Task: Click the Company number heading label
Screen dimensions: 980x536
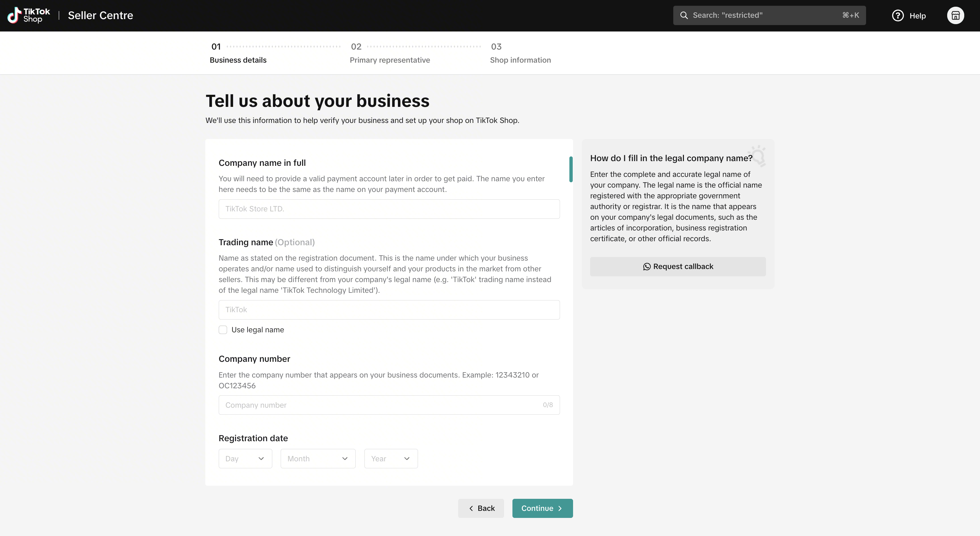Action: click(x=254, y=359)
